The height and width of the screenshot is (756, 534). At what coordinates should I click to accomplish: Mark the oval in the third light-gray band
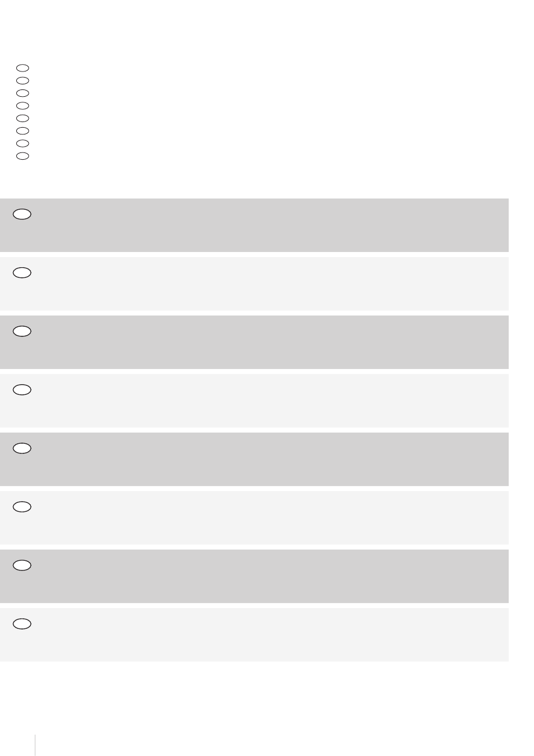point(22,507)
